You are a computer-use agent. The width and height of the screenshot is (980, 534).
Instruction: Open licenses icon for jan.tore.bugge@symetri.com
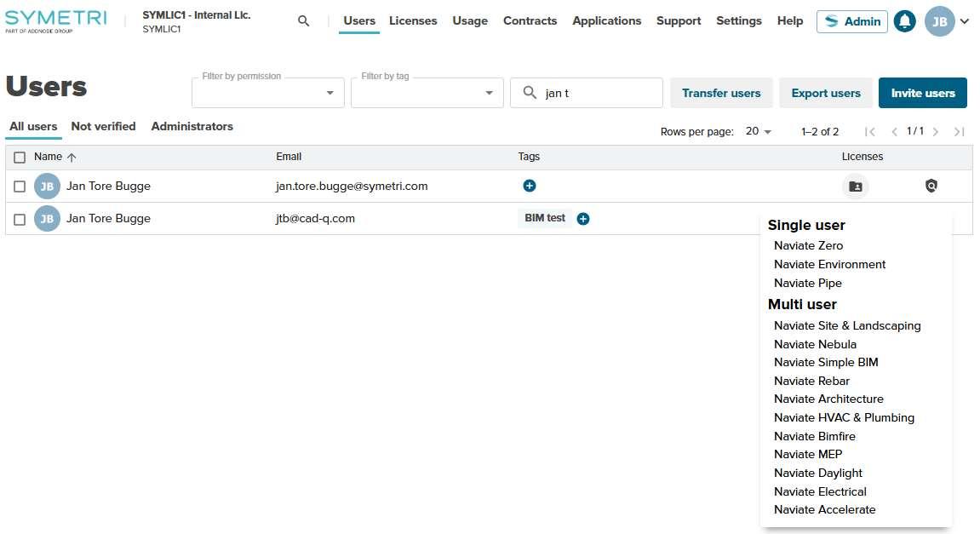click(856, 187)
